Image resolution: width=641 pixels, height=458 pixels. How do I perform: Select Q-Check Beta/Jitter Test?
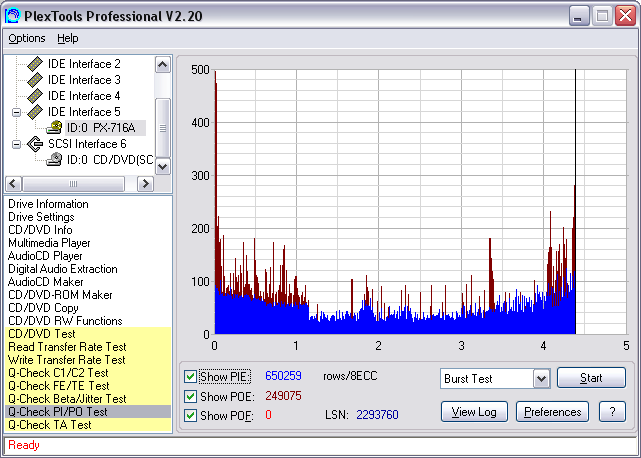click(x=88, y=399)
